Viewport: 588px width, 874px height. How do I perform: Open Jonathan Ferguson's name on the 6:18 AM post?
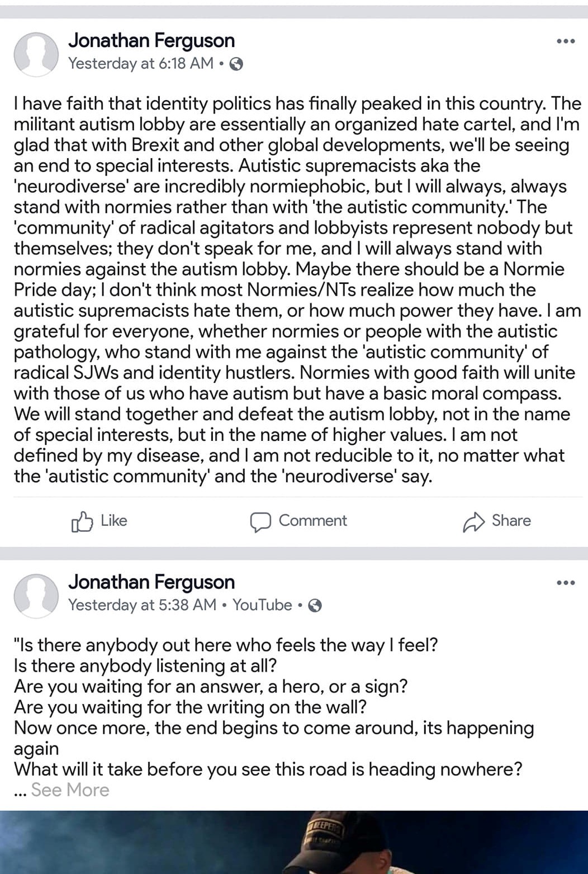[151, 41]
